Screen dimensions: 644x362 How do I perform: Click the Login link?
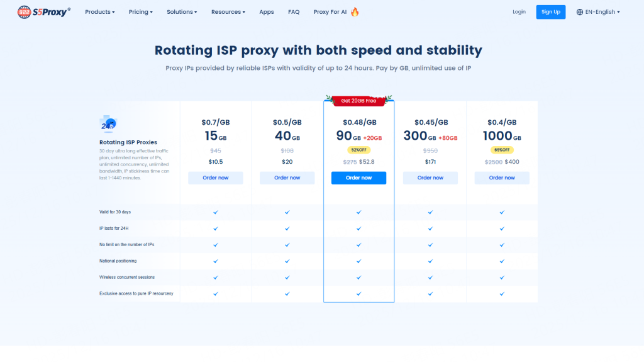519,12
